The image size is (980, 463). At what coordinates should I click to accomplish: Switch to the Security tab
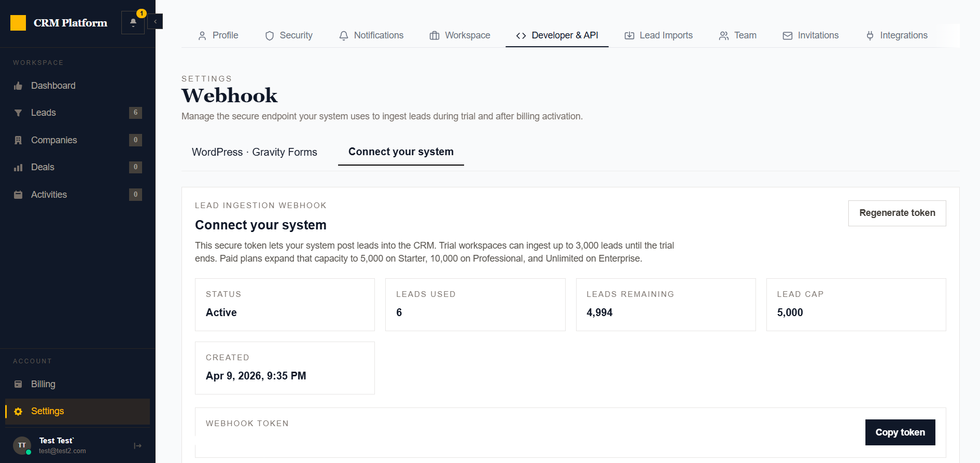(x=289, y=35)
